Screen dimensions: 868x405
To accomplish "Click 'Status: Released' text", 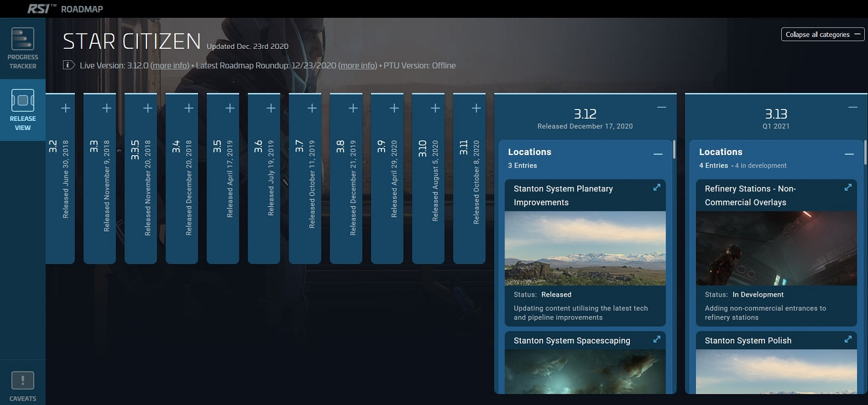I will (542, 294).
